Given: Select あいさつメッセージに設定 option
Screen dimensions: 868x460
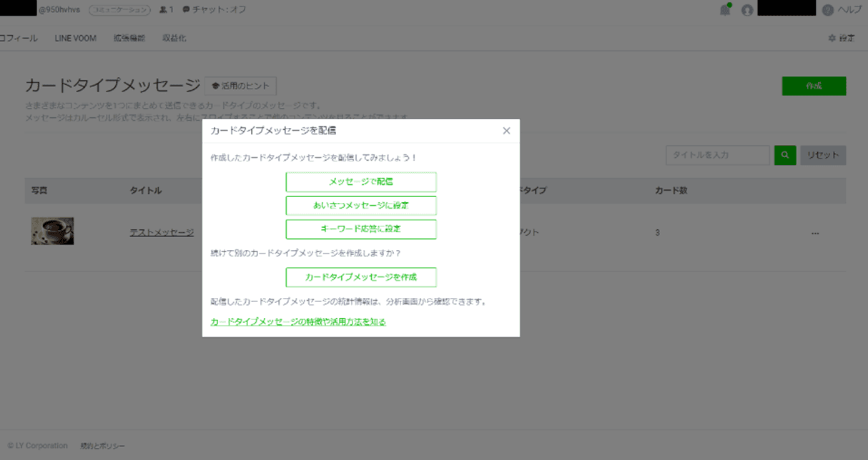Looking at the screenshot, I should [x=361, y=205].
